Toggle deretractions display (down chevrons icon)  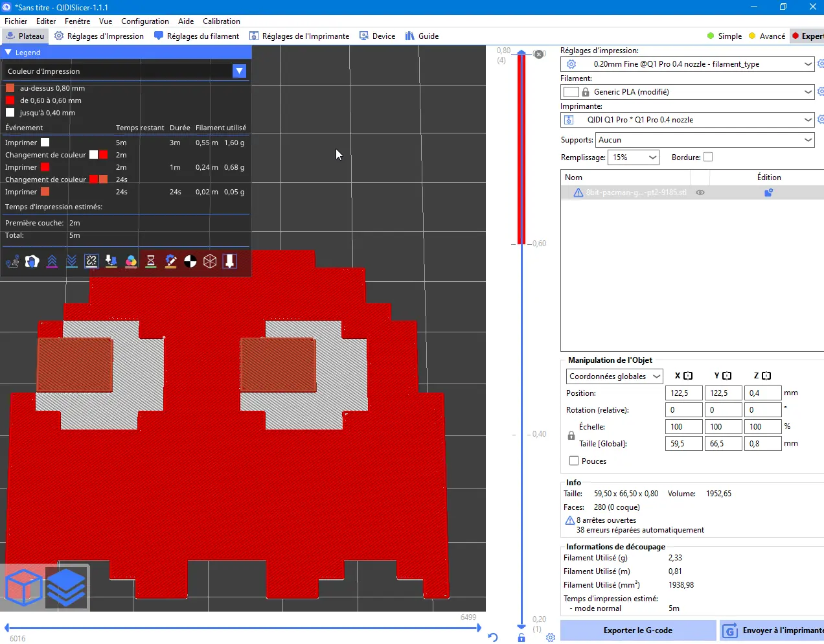(72, 261)
